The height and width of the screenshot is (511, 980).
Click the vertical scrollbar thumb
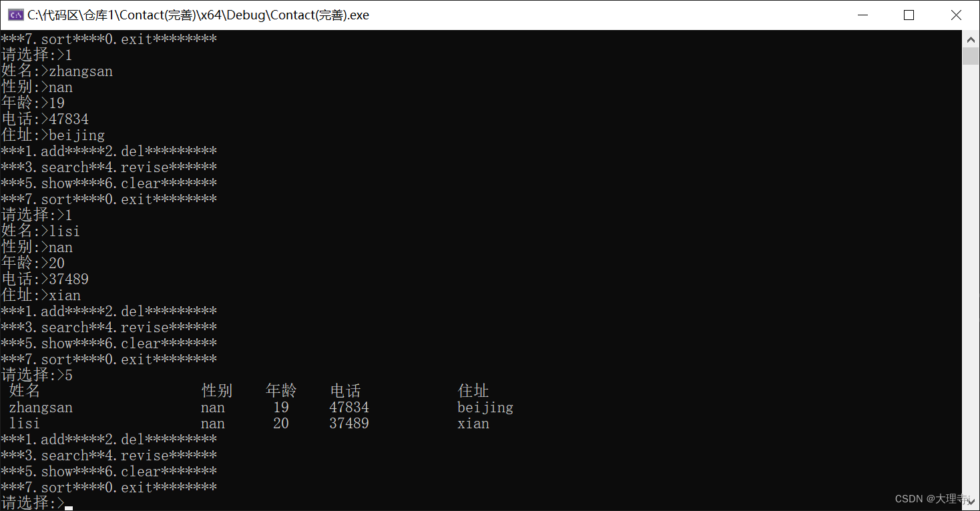pyautogui.click(x=971, y=56)
